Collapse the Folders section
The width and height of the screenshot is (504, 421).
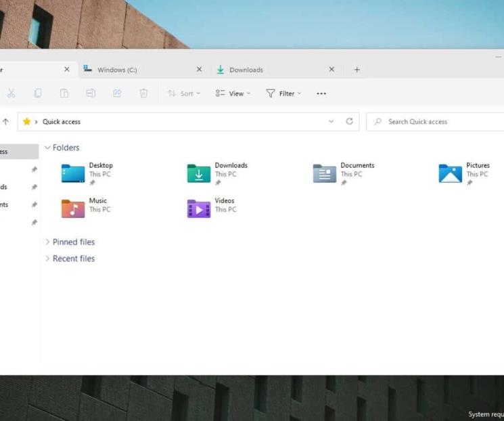(47, 148)
